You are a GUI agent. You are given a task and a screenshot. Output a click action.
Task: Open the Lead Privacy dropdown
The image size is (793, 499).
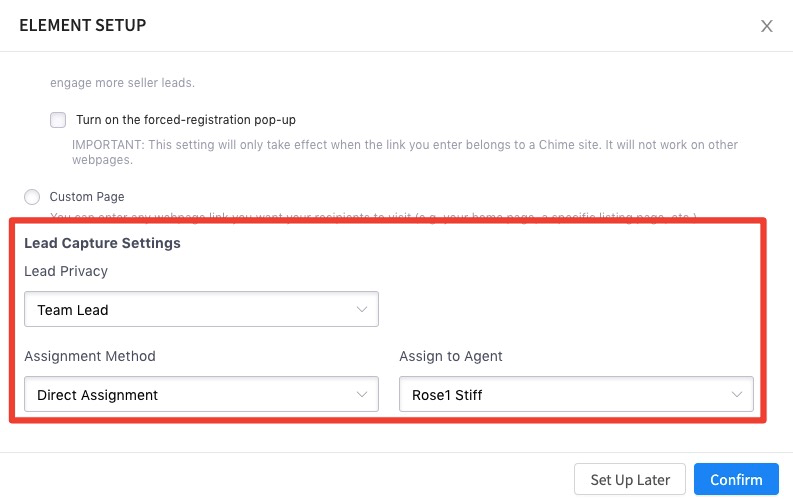(201, 309)
